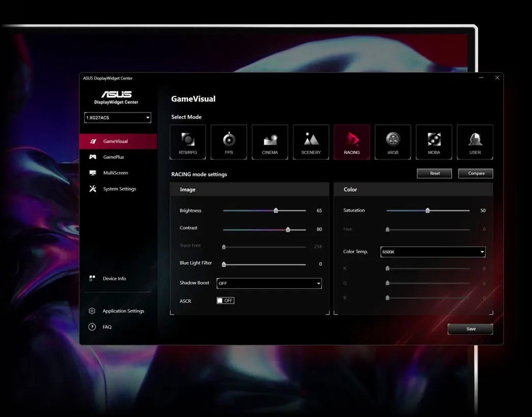Click the Shadow Boost label
Image resolution: width=532 pixels, height=417 pixels.
click(194, 283)
